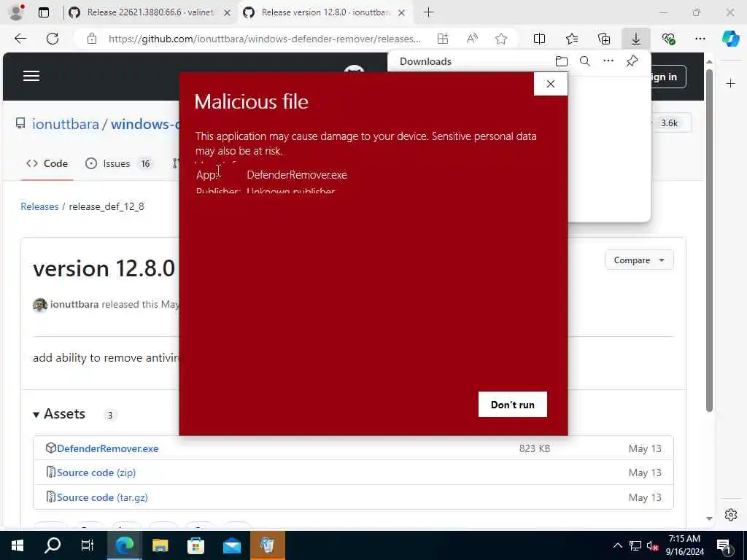The image size is (747, 560).
Task: Open the notification center
Action: pos(724,545)
